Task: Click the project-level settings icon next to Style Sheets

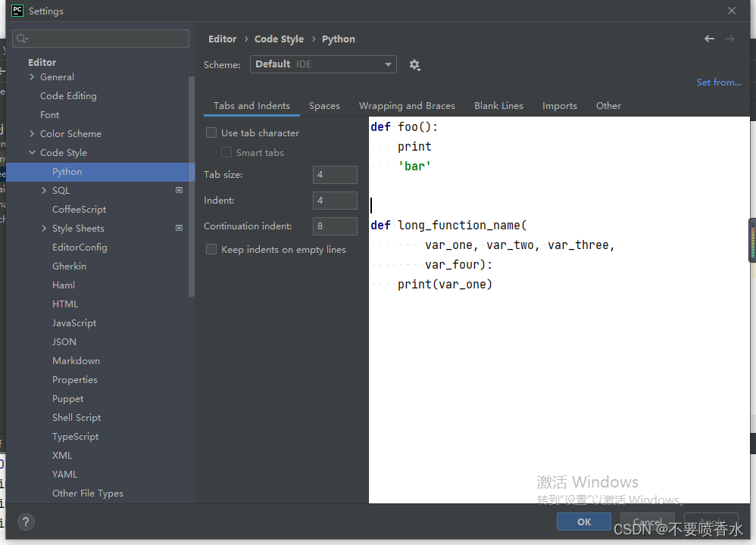Action: [180, 228]
